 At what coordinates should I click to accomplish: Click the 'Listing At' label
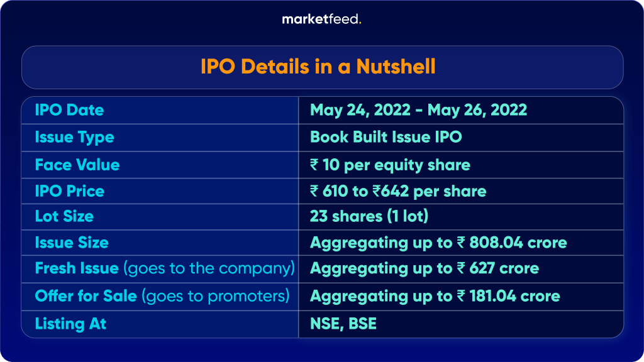click(70, 324)
